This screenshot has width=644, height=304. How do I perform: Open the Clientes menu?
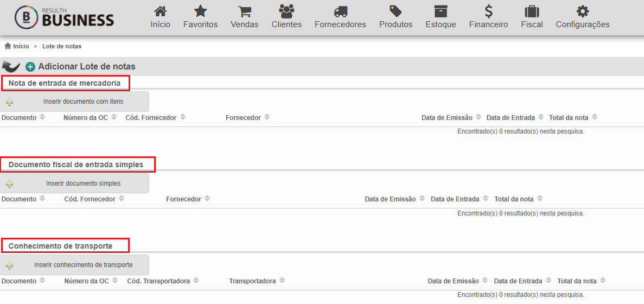[286, 17]
